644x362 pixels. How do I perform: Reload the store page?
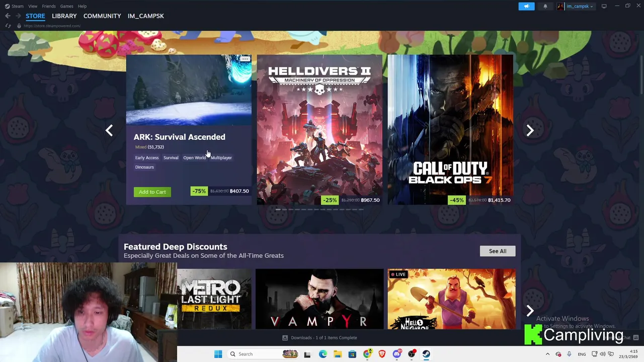coord(8,26)
